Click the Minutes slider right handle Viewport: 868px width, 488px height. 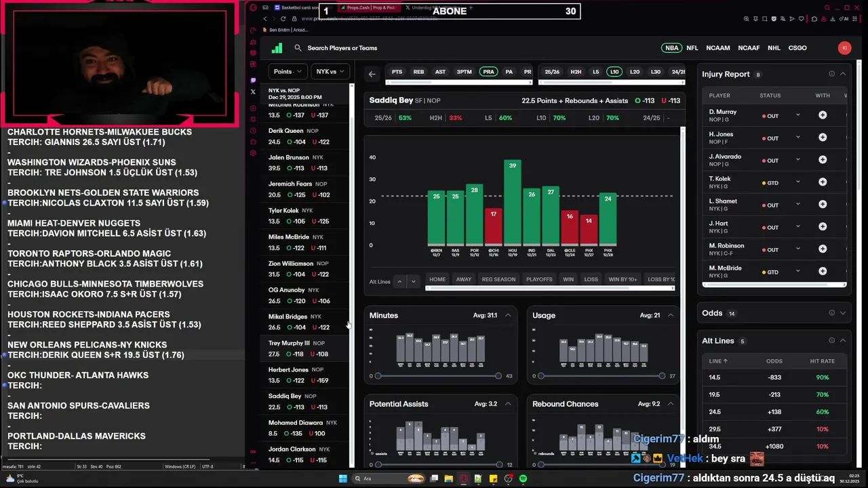[x=498, y=375]
